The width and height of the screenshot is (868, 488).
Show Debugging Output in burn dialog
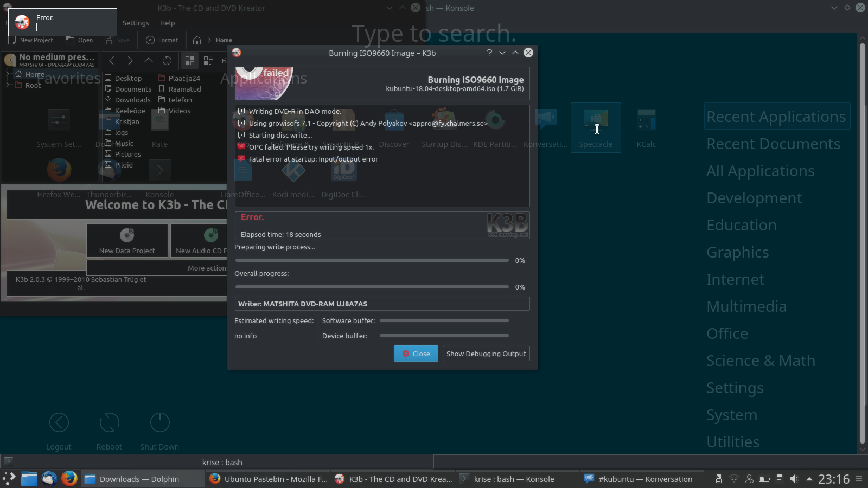[x=486, y=354]
